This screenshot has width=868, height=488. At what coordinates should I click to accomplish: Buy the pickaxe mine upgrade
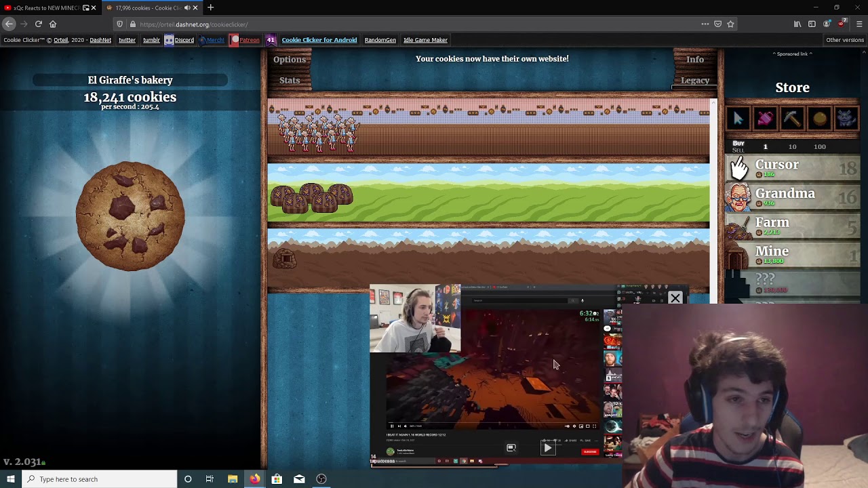click(792, 119)
